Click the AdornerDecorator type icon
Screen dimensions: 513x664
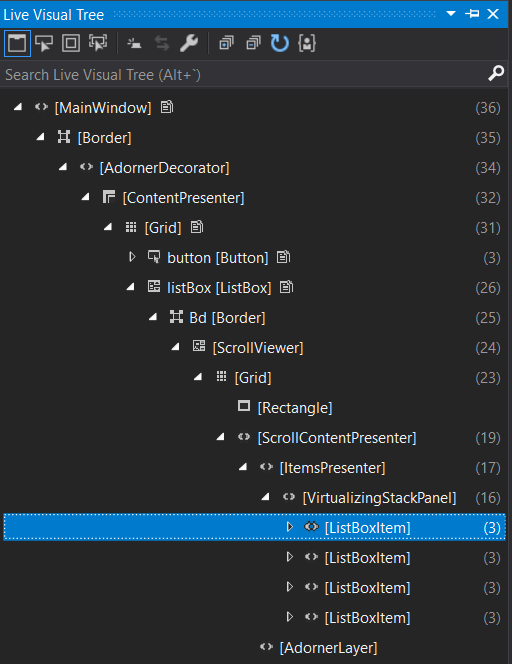[x=86, y=167]
